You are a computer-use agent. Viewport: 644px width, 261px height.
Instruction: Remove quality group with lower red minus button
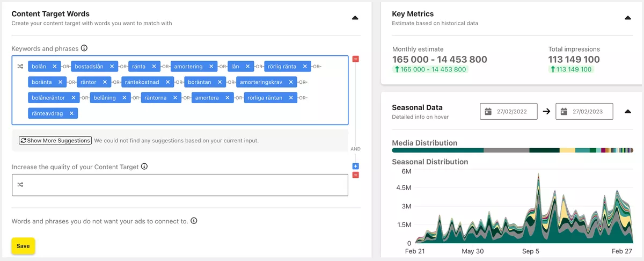click(x=356, y=175)
